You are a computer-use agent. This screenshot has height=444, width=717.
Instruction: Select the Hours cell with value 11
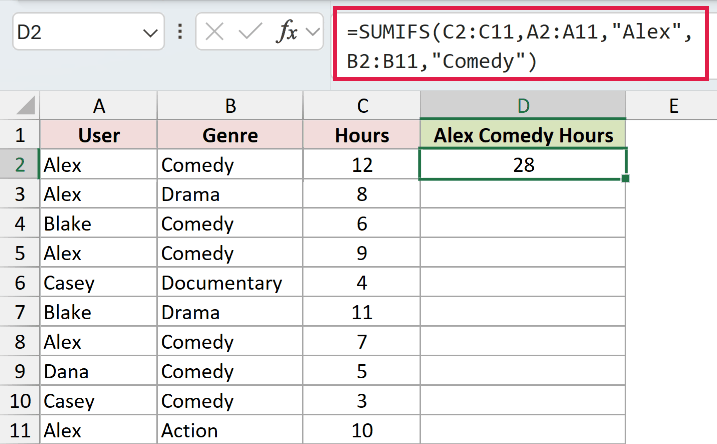pos(362,312)
